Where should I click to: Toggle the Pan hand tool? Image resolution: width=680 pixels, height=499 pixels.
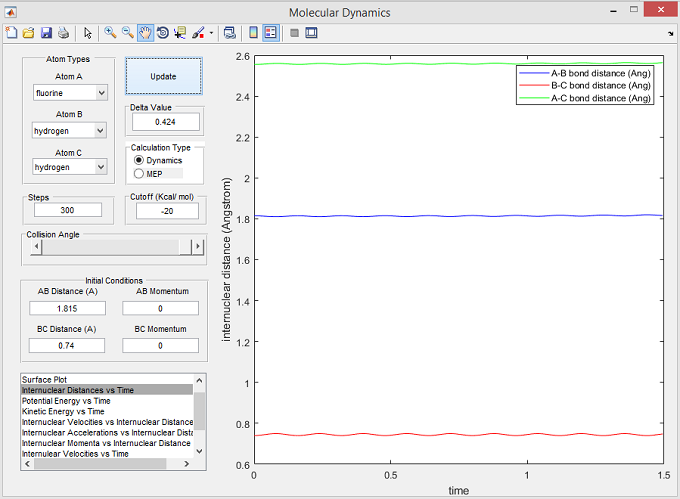[x=145, y=32]
